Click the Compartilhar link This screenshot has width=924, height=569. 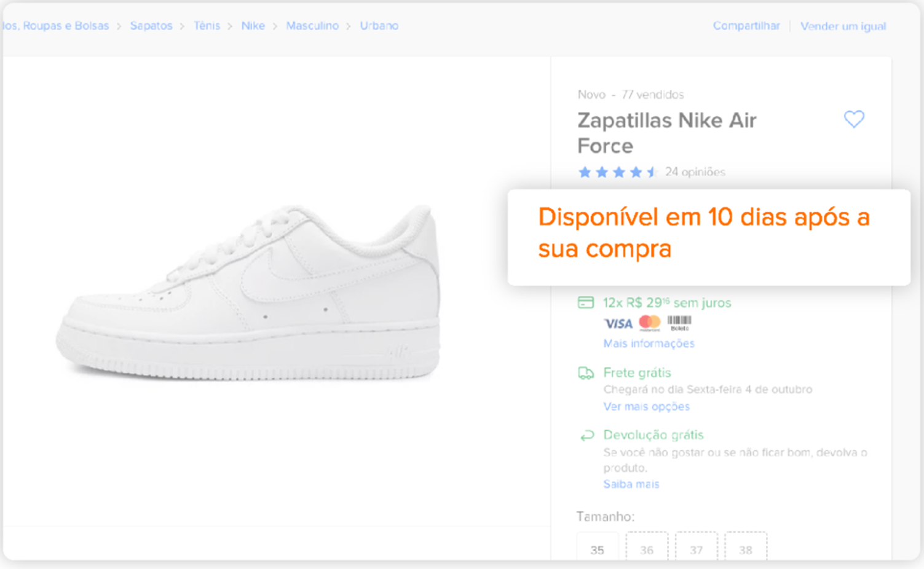(746, 26)
